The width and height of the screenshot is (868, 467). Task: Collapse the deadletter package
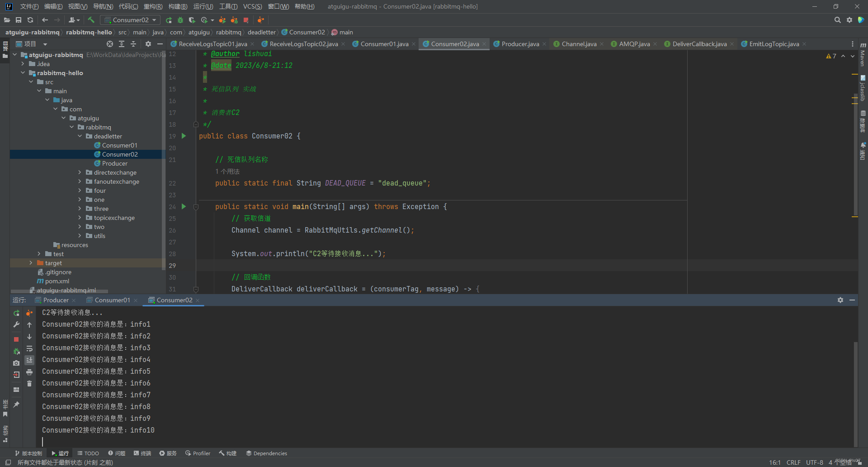click(x=80, y=136)
